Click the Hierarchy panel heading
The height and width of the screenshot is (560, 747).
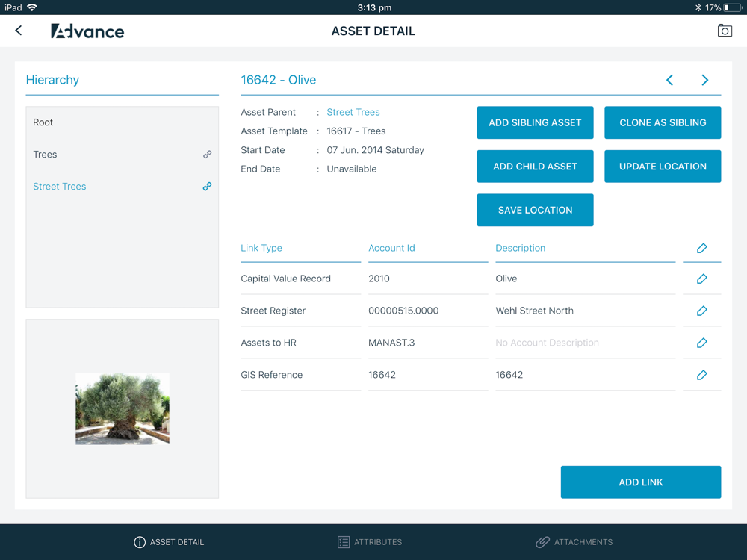click(52, 80)
